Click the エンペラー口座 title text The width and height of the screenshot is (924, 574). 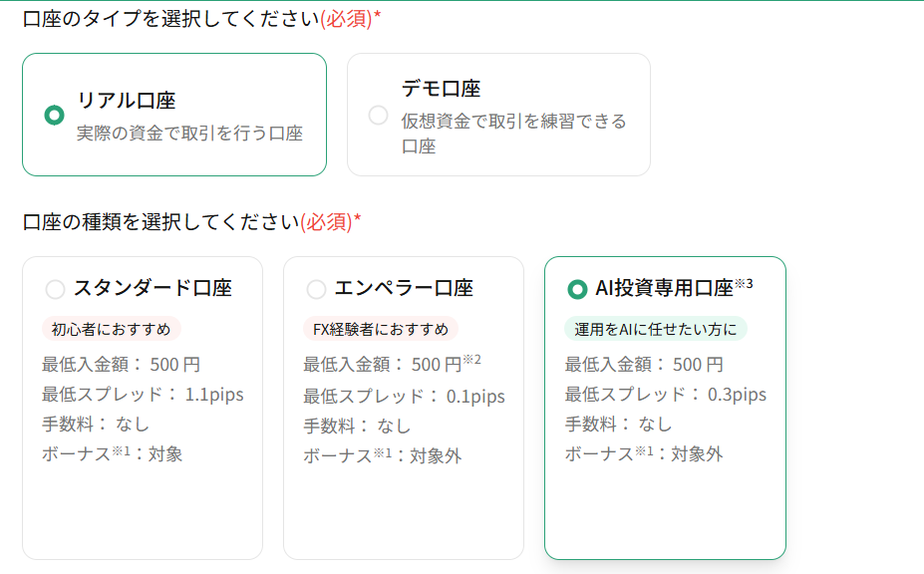coord(404,289)
